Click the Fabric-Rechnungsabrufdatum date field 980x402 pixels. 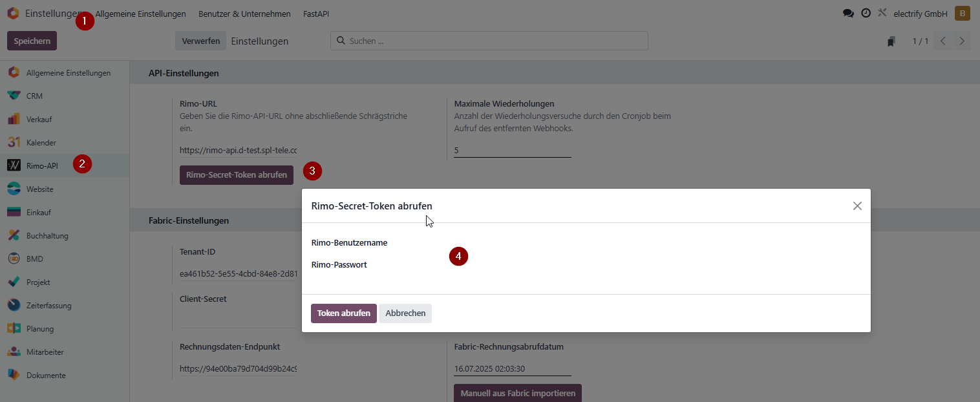tap(513, 368)
